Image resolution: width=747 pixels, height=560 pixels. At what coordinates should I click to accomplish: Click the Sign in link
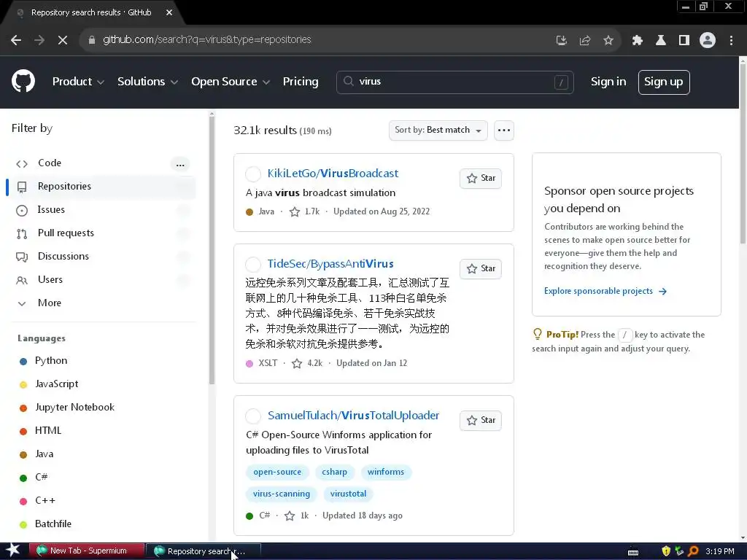click(608, 82)
